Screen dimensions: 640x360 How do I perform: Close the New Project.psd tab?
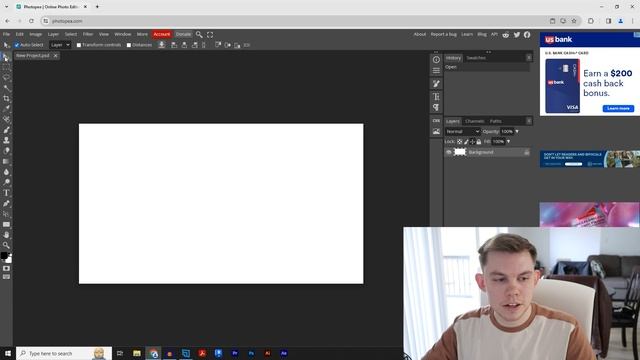[x=56, y=56]
